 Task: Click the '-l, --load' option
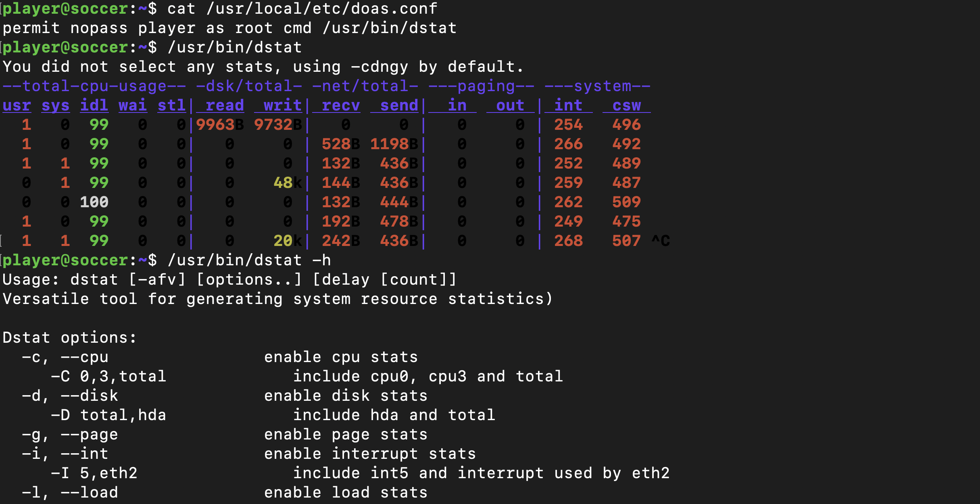[x=70, y=492]
